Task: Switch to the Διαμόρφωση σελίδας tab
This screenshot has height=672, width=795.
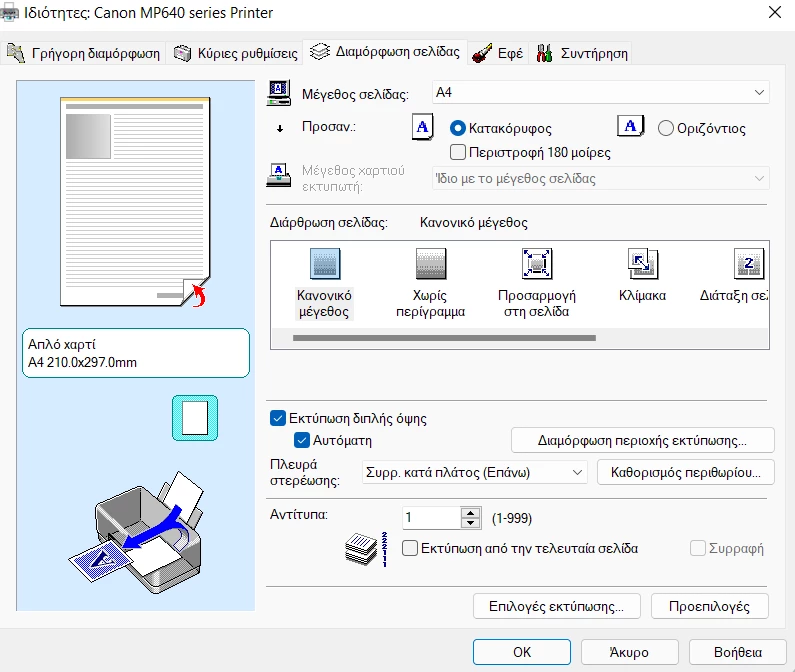Action: (x=385, y=52)
